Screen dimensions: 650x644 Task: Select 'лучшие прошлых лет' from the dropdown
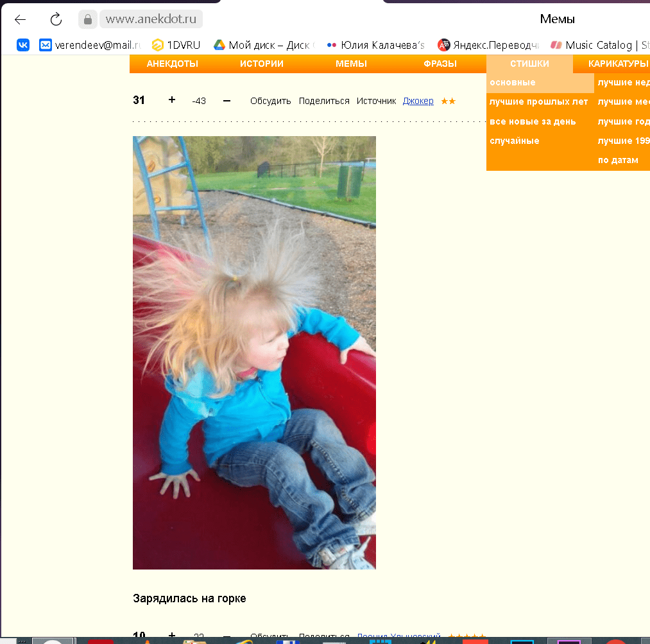538,102
